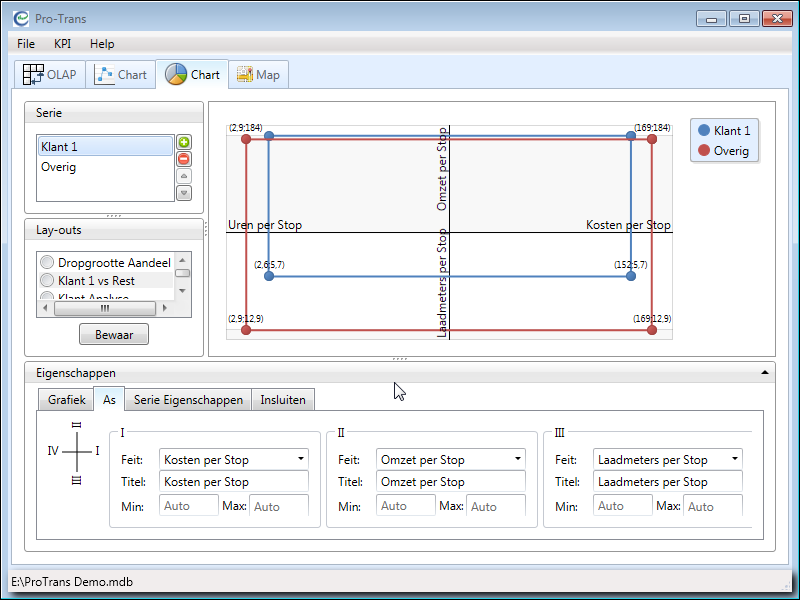800x600 pixels.
Task: Click the green add series icon
Action: [x=183, y=143]
